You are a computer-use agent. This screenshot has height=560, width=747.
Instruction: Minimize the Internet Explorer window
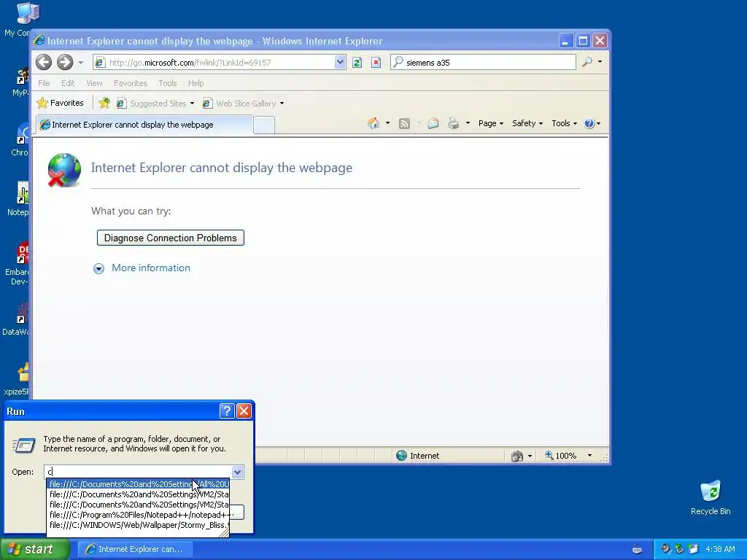coord(565,41)
